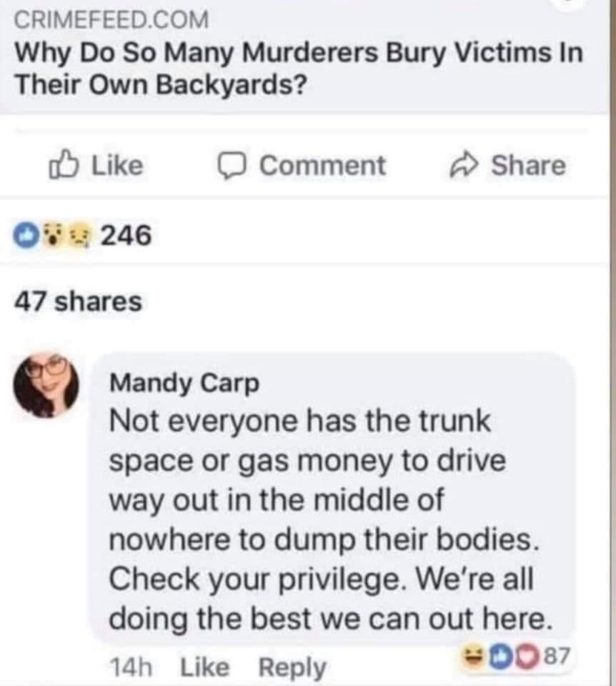Reply to Mandy Carp's comment
The width and height of the screenshot is (616, 686).
(291, 667)
